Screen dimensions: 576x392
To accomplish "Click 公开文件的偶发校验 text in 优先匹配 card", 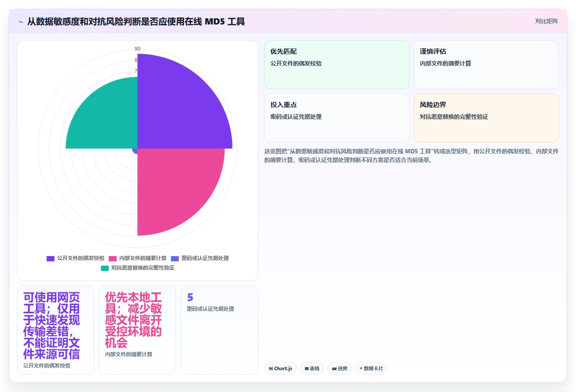I will [296, 63].
